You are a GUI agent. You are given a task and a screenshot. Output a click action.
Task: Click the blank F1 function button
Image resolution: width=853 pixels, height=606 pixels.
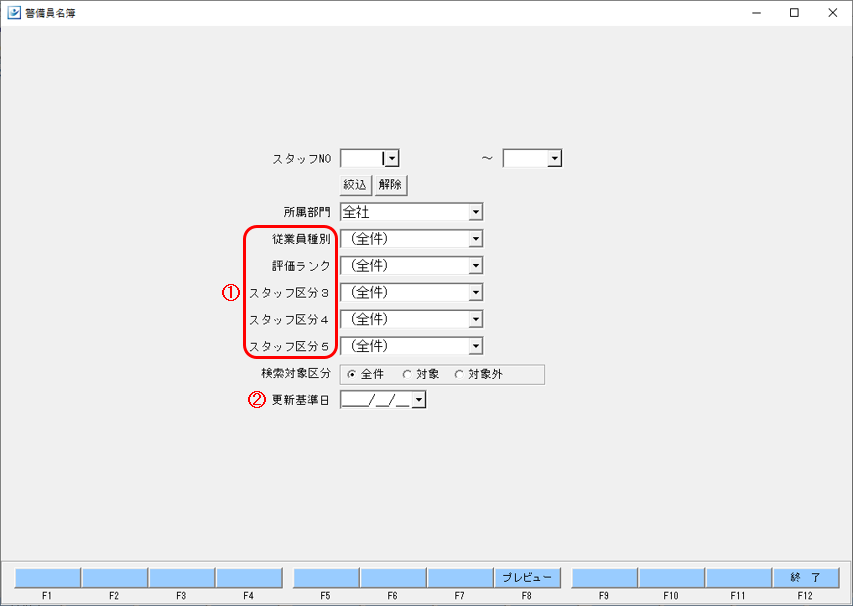[x=47, y=577]
